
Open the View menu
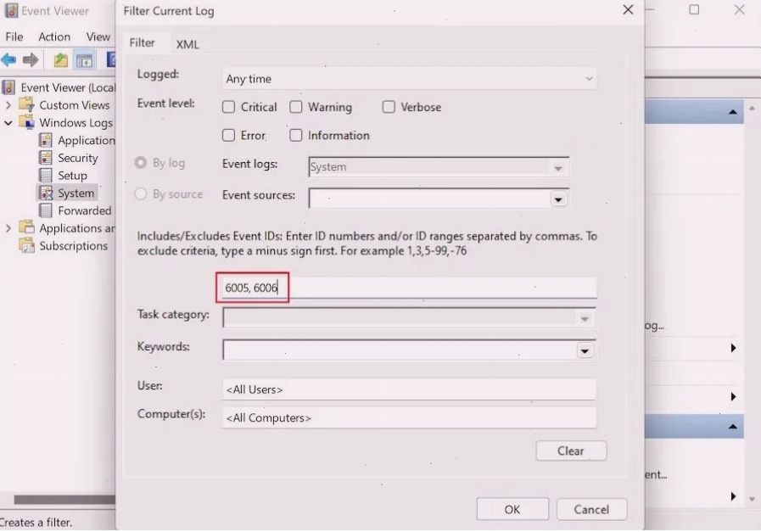coord(98,36)
